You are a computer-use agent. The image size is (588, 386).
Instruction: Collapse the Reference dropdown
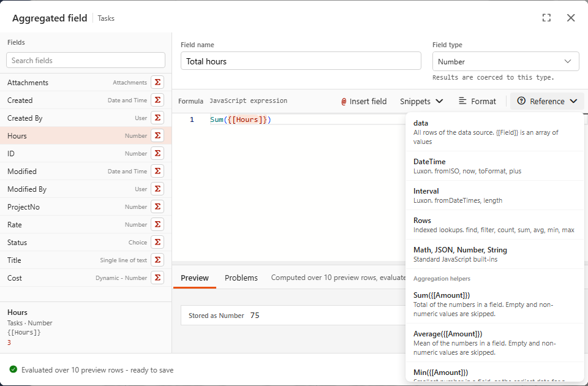click(547, 101)
